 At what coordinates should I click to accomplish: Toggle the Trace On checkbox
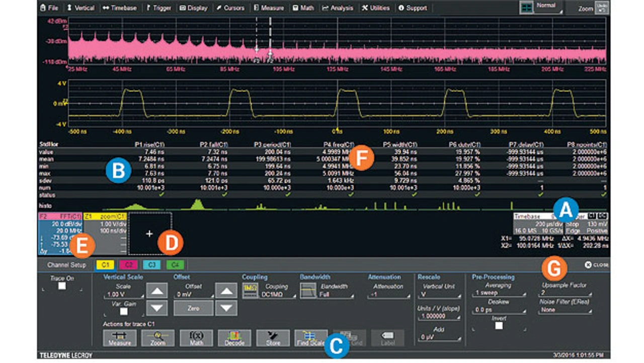(62, 286)
